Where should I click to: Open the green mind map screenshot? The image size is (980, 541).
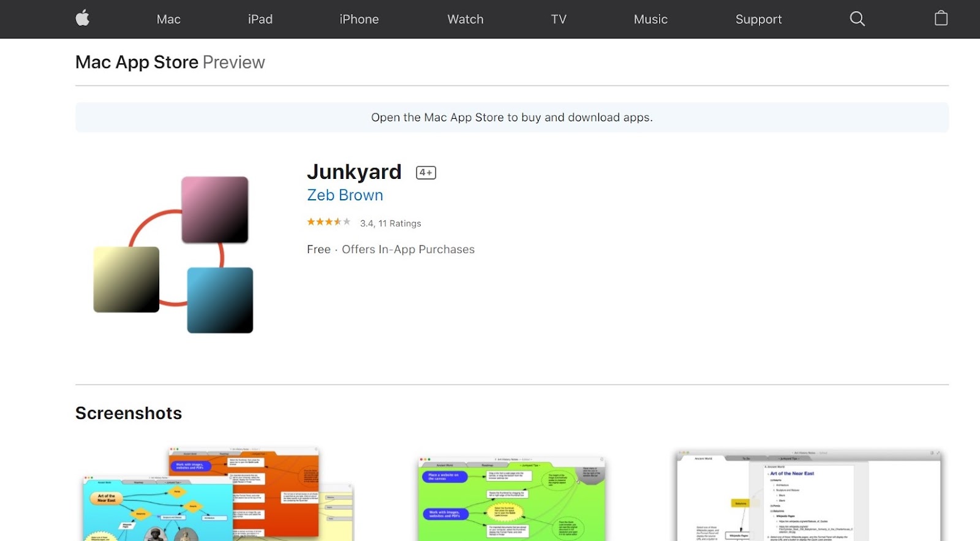[x=511, y=498]
